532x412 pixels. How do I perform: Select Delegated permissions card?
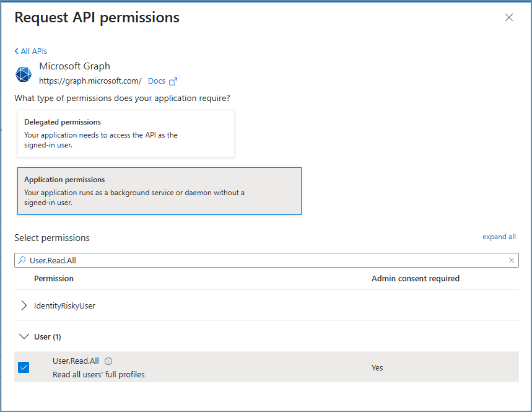[x=126, y=133]
